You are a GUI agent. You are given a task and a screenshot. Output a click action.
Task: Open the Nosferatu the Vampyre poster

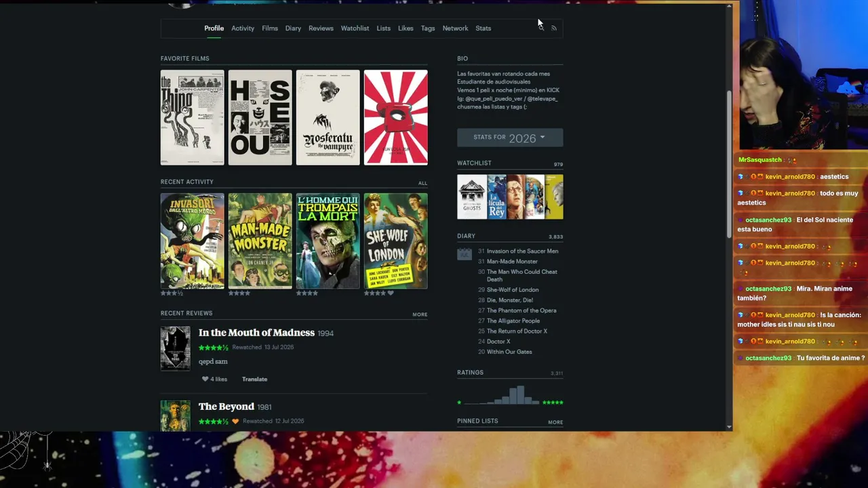click(x=328, y=117)
